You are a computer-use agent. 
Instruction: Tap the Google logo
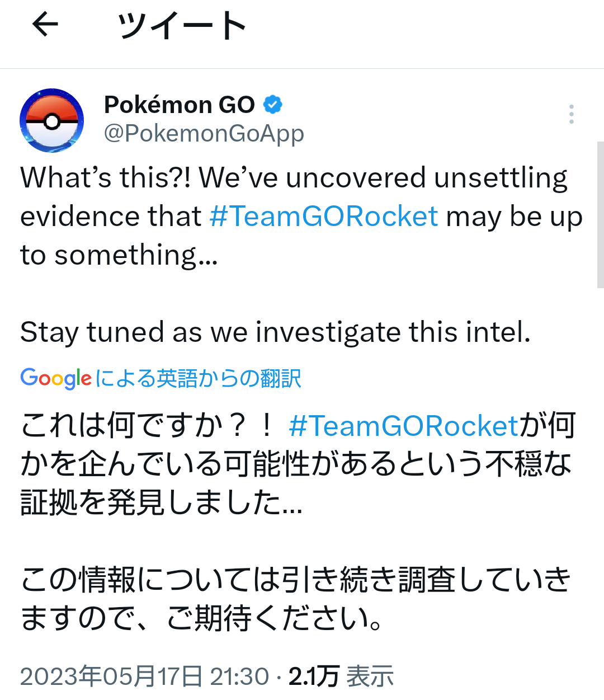[x=56, y=378]
